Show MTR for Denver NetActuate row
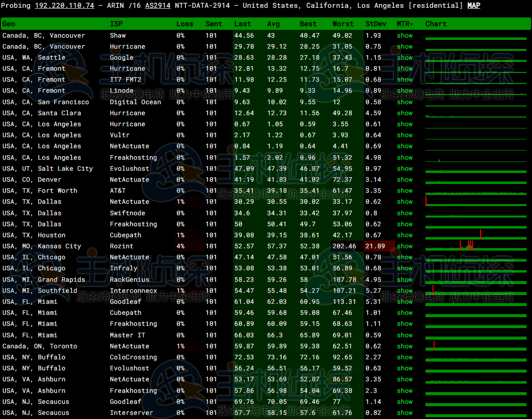The height and width of the screenshot is (419, 532). 405,179
